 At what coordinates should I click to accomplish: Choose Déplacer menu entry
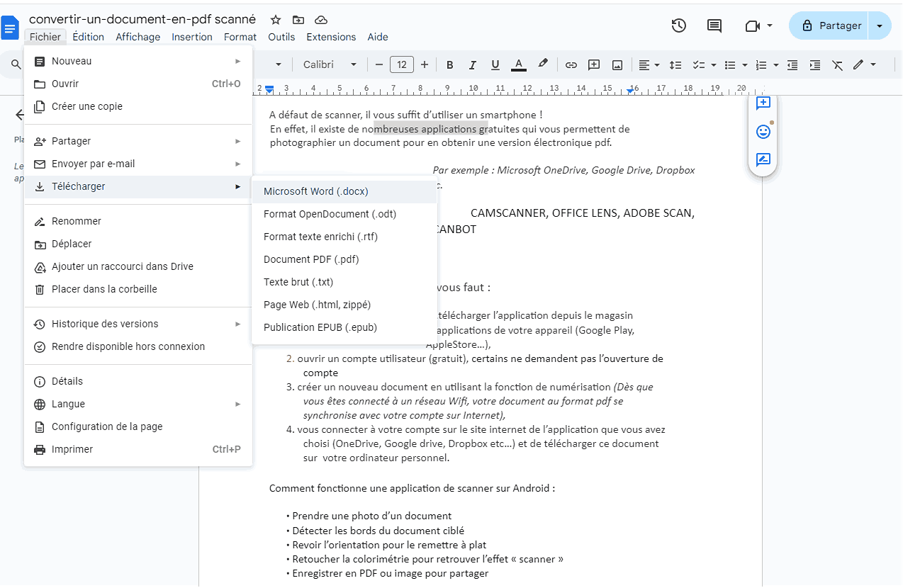(x=138, y=244)
